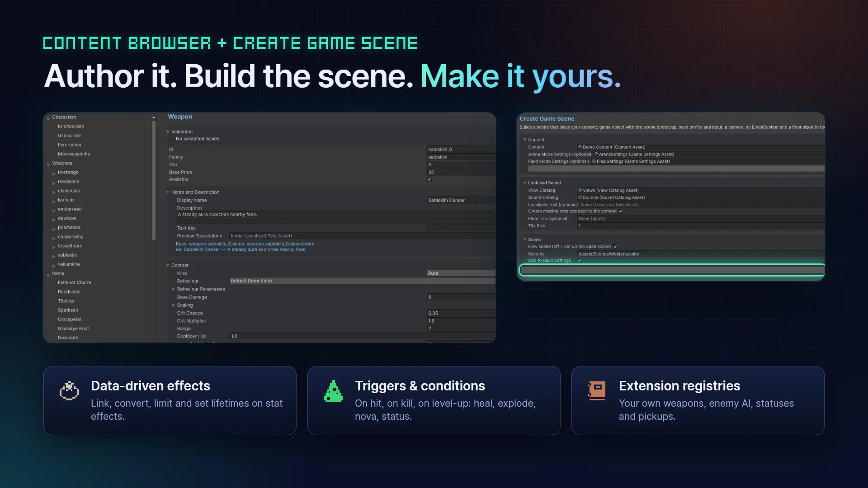Image resolution: width=868 pixels, height=488 pixels.
Task: Collapse the Items tree group
Action: (48, 275)
